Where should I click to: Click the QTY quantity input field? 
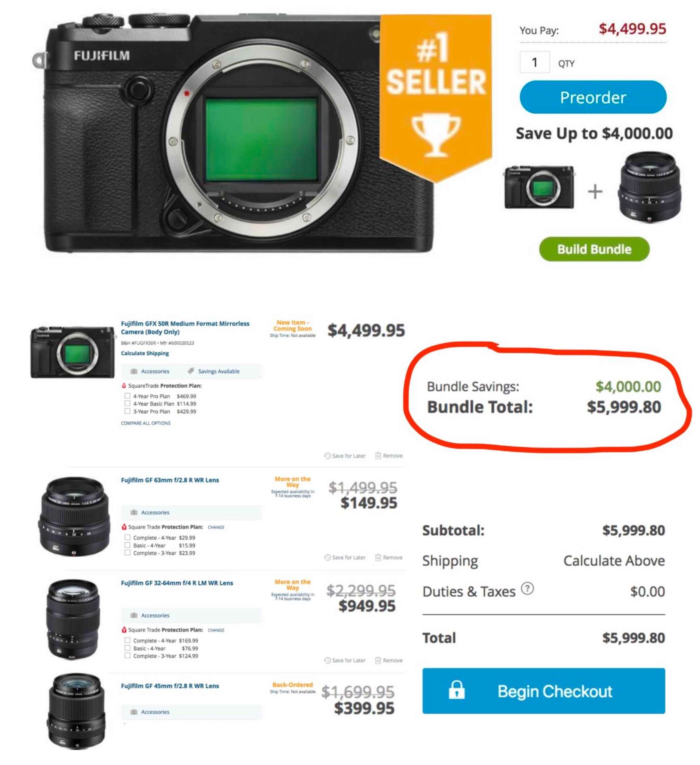[535, 62]
